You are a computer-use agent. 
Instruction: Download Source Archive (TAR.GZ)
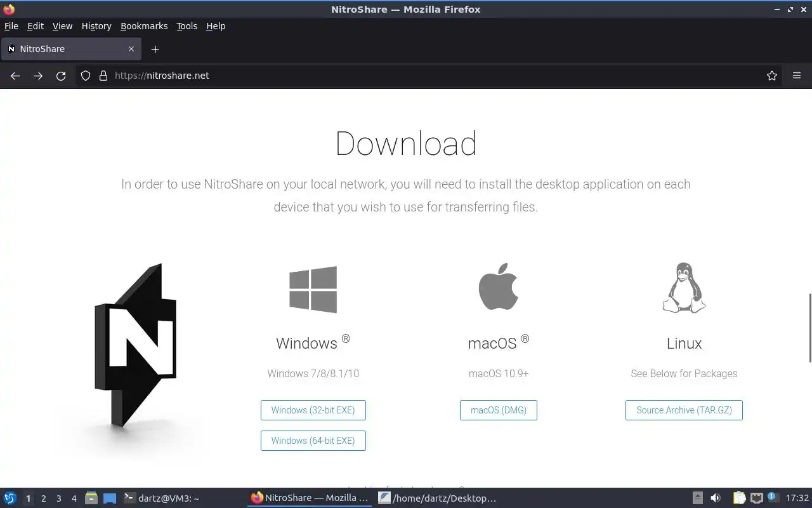tap(684, 410)
